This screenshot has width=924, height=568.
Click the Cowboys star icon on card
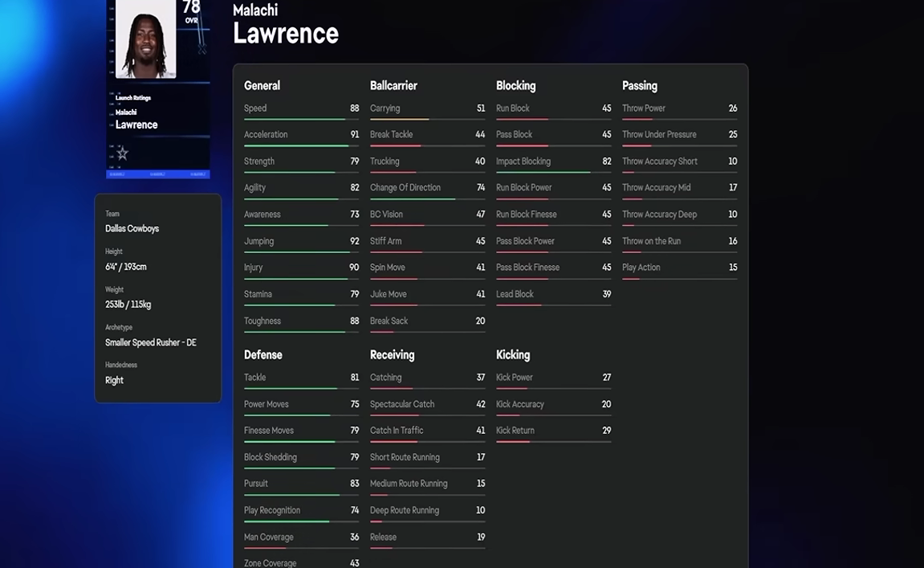click(123, 154)
